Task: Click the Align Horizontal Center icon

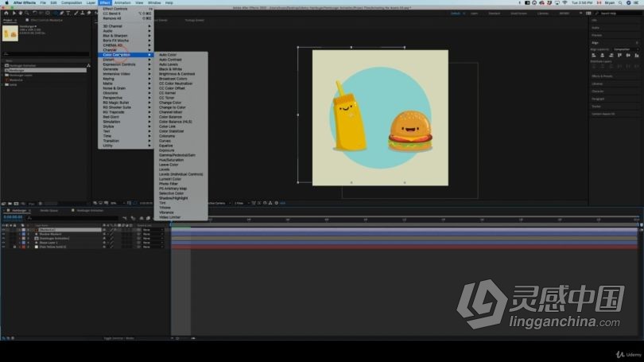Action: click(603, 55)
